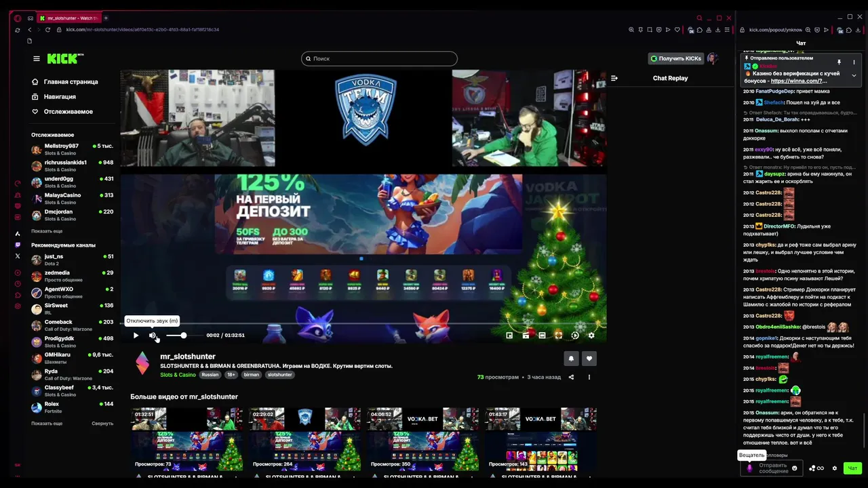Click the Russian tag
The height and width of the screenshot is (488, 868).
pos(210,375)
